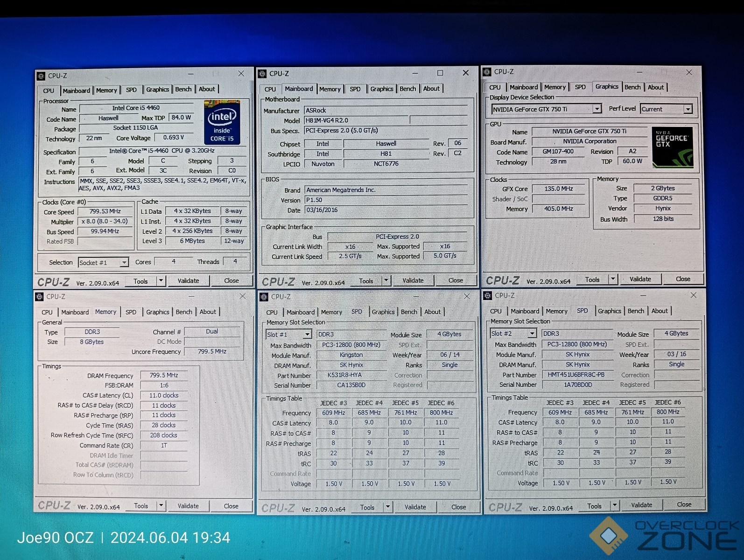This screenshot has width=744, height=560.
Task: Select SPD tab in Mainboard window
Action: coord(355,89)
